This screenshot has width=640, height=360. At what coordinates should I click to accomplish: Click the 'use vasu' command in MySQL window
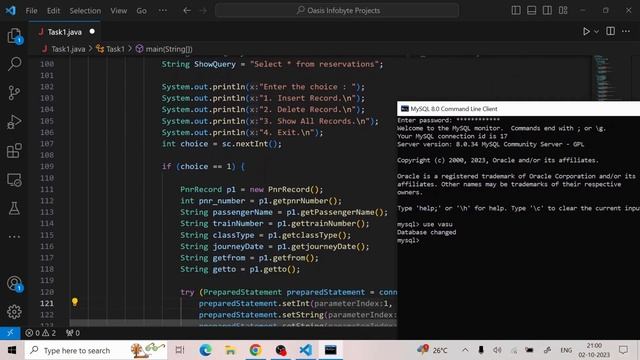[x=437, y=224]
